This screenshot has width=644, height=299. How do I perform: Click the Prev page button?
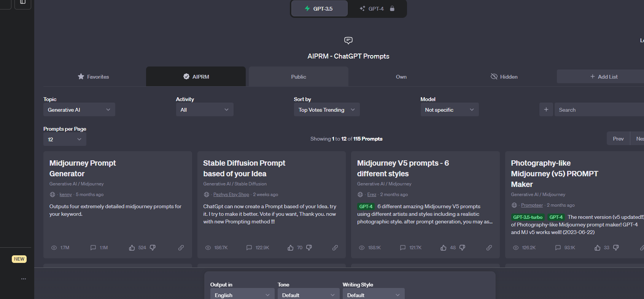[618, 139]
